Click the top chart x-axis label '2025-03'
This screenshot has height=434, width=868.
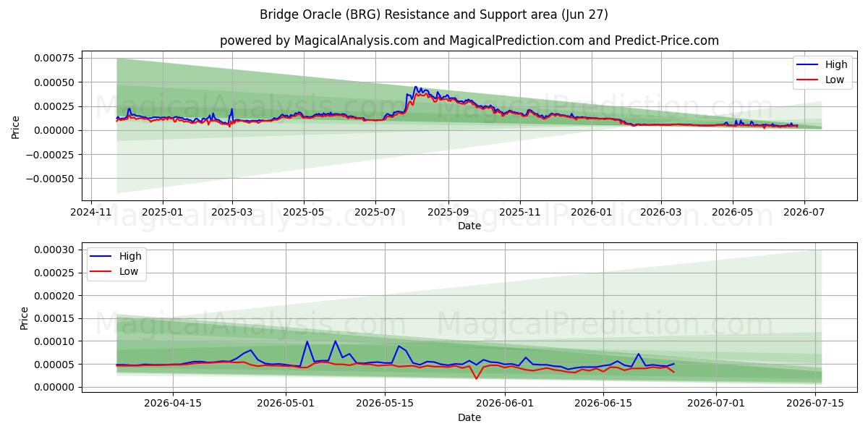(232, 213)
